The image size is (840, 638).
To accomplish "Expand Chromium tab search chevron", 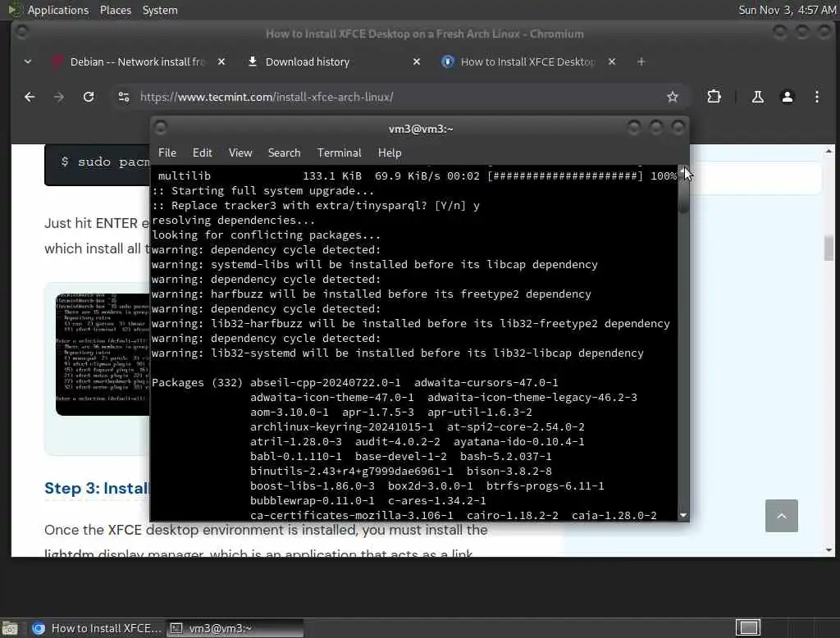I will [x=28, y=62].
